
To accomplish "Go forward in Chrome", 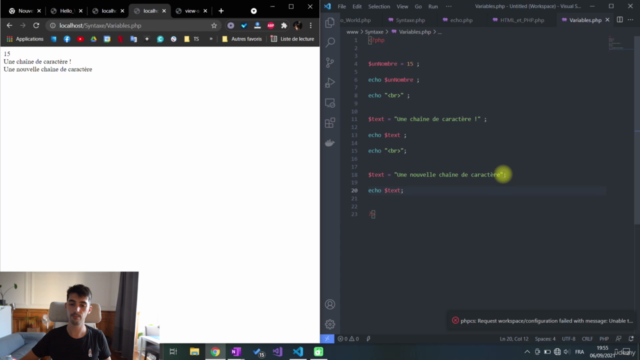I will click(23, 25).
